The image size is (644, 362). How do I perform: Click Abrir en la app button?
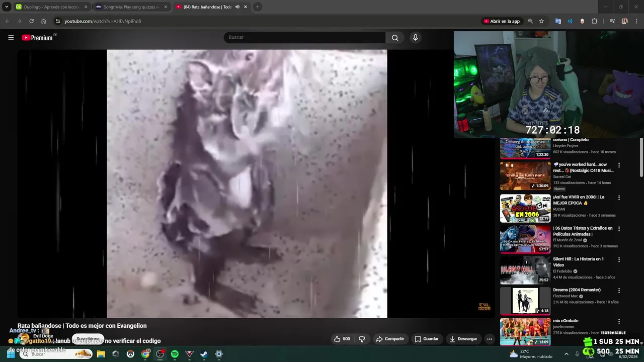click(x=502, y=21)
